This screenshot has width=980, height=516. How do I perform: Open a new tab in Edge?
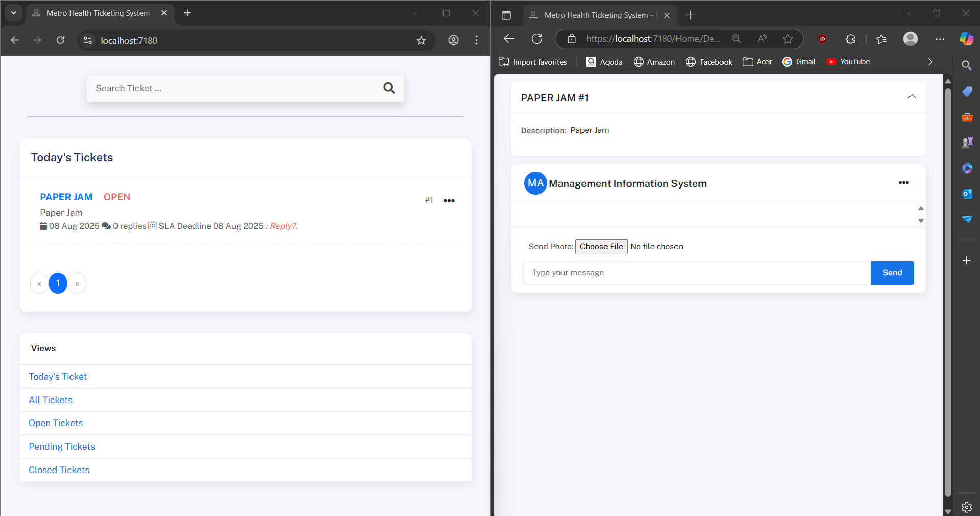(x=691, y=15)
